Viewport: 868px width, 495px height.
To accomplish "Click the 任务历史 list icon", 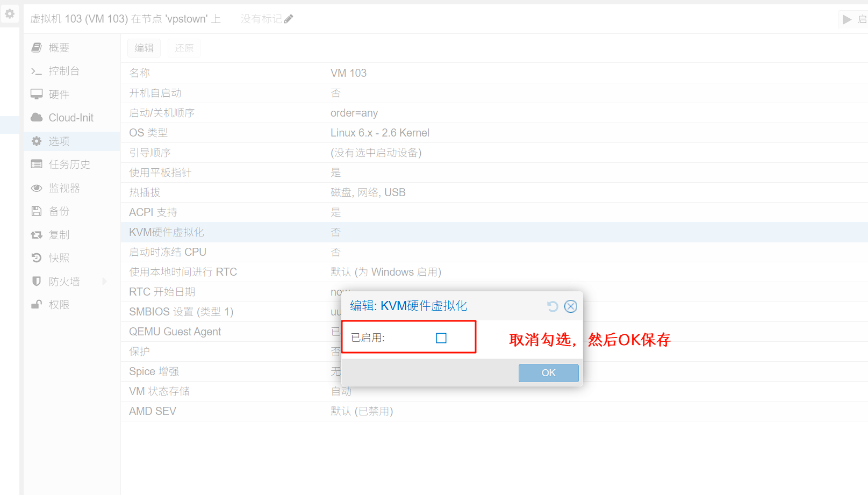I will (x=37, y=164).
